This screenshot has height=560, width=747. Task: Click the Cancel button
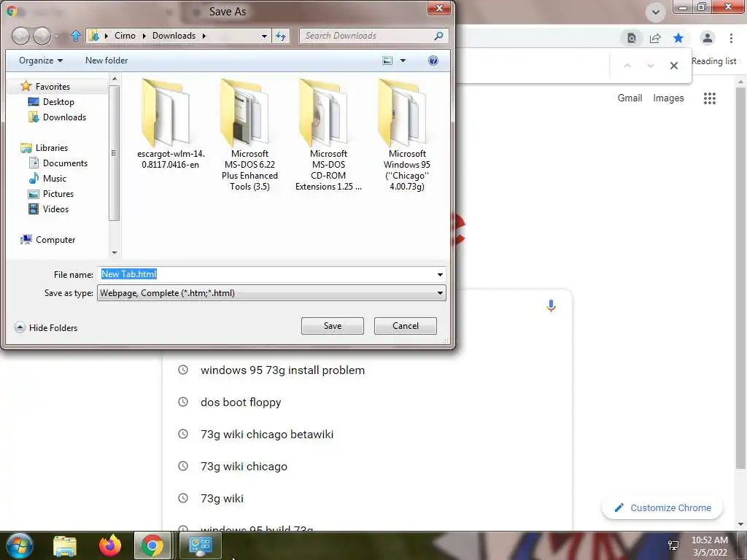tap(406, 326)
